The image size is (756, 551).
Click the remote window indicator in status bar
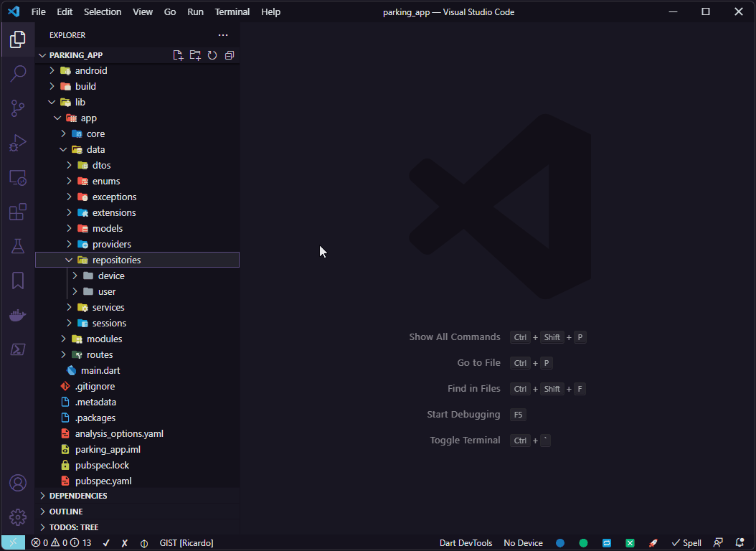point(13,543)
